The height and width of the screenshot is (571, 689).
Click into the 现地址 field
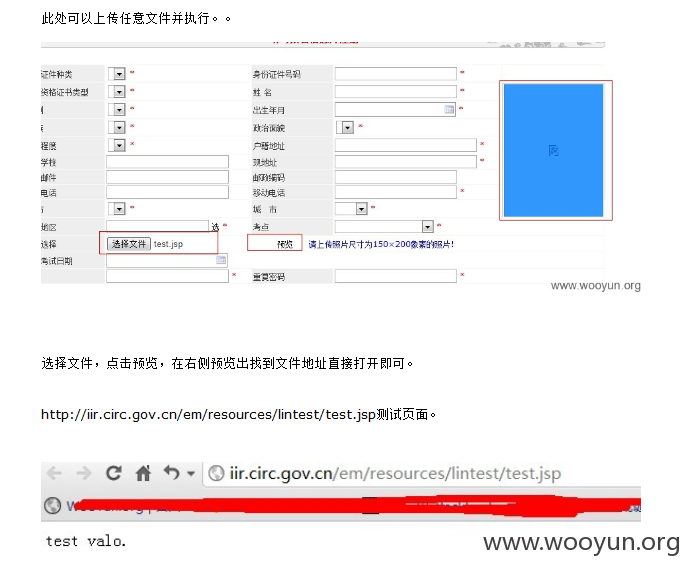point(406,162)
